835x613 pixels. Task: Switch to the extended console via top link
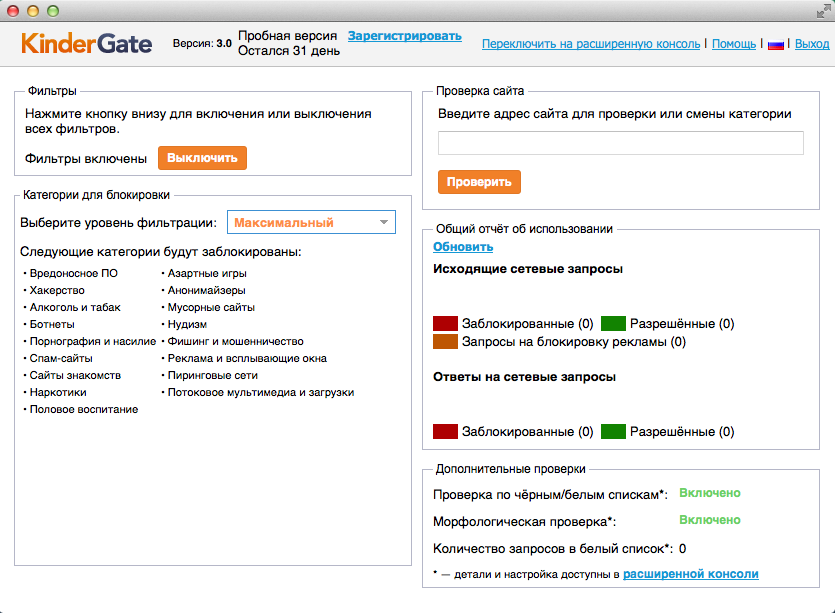[x=592, y=44]
